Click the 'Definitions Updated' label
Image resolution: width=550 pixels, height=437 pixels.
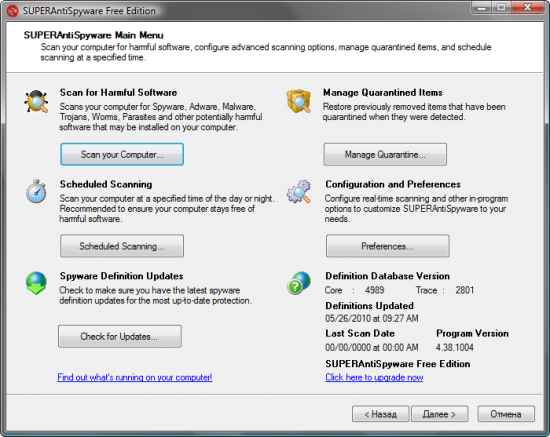coord(369,305)
